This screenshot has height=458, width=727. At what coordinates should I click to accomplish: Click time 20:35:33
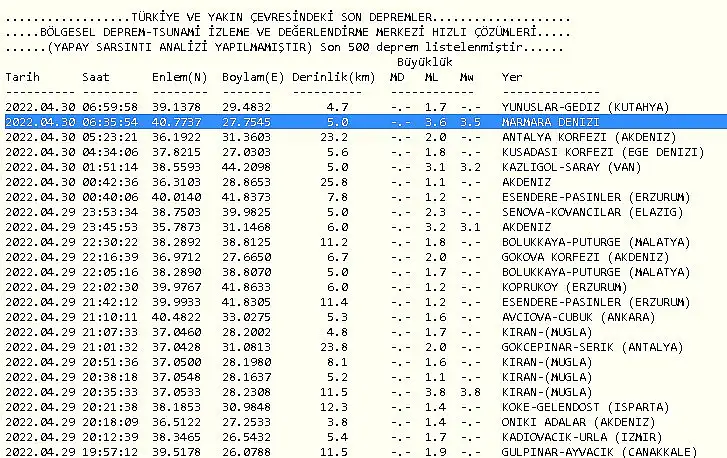pos(110,392)
